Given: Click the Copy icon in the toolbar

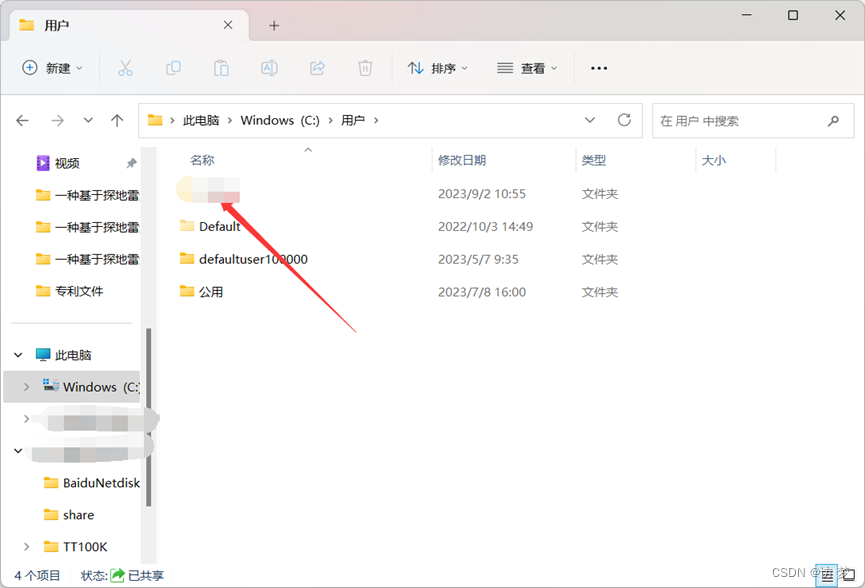Looking at the screenshot, I should click(x=173, y=67).
